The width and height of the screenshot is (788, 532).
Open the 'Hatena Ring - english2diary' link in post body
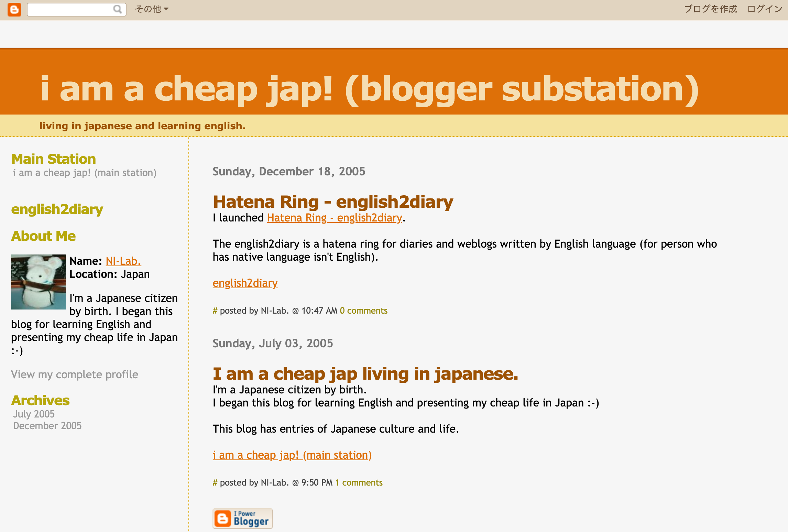click(335, 218)
